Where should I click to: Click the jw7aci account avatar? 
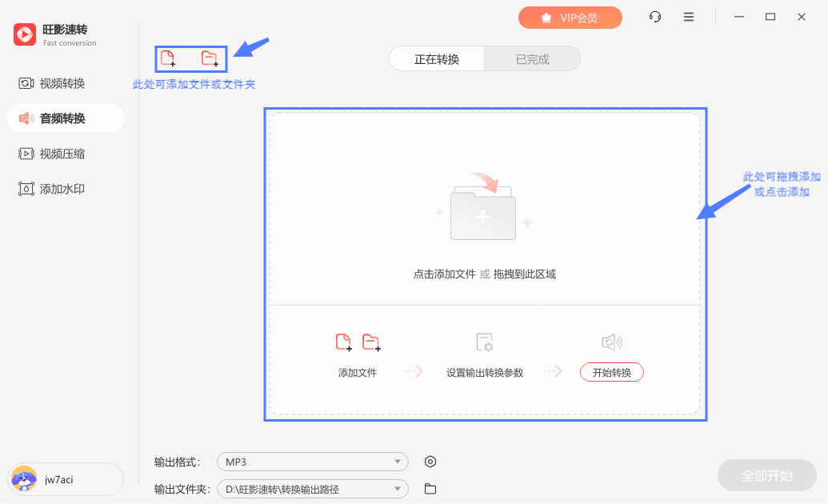[24, 479]
